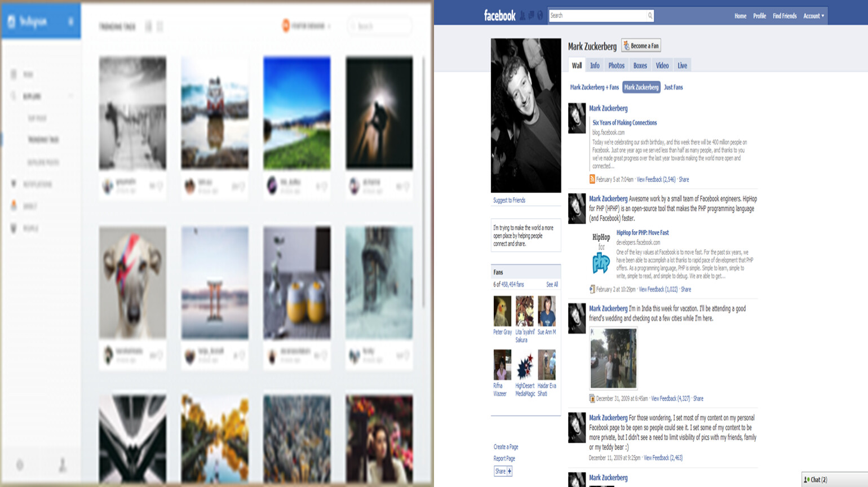Viewport: 868px width, 487px height.
Task: Open the Chat (2) bar
Action: click(x=835, y=480)
